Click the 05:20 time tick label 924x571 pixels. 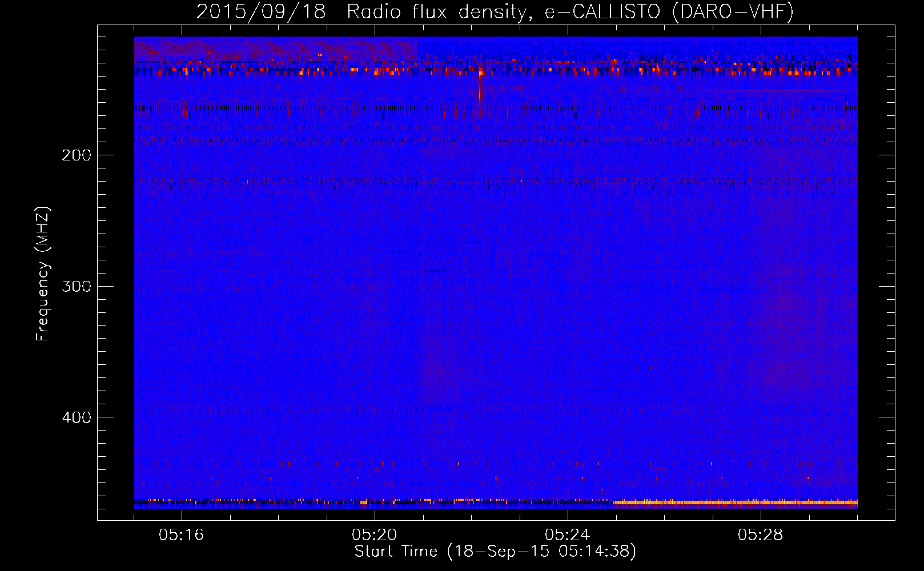[x=375, y=535]
